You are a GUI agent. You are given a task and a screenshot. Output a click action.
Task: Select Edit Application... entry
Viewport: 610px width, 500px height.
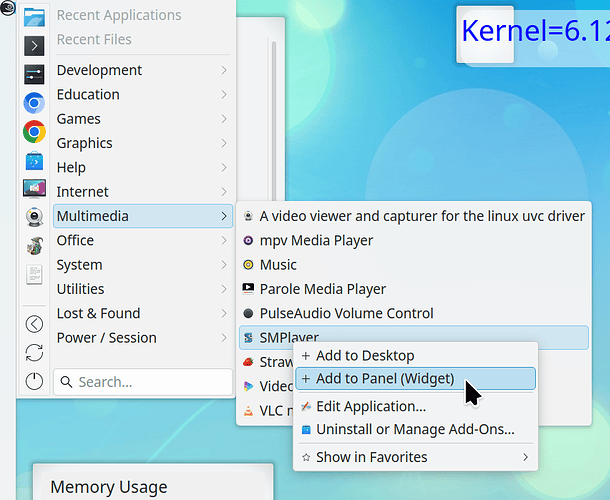[x=415, y=407]
